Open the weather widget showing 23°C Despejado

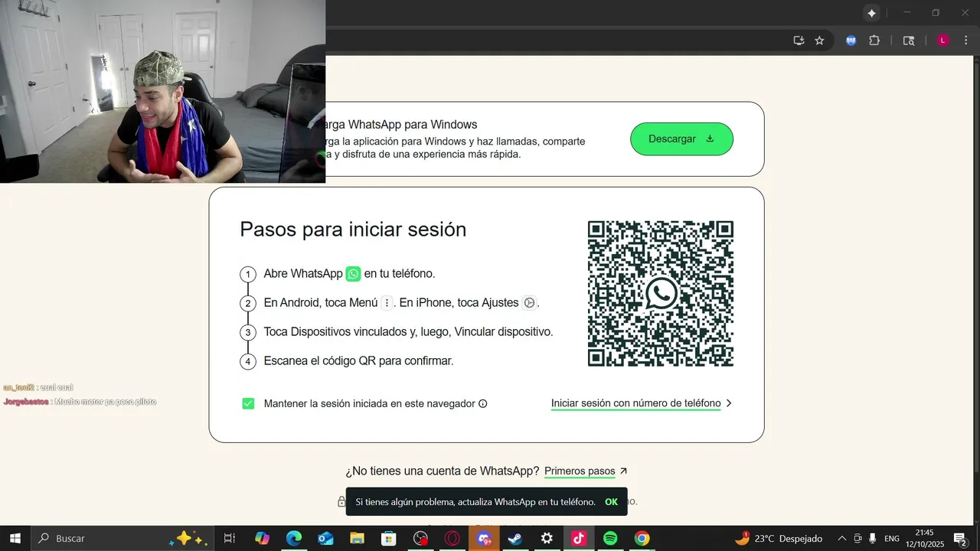(x=779, y=539)
